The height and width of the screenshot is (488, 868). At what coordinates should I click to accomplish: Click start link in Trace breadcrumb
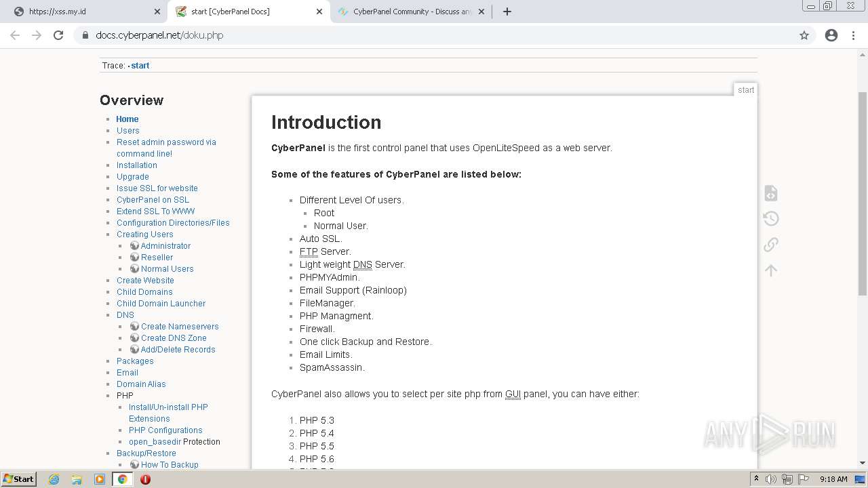[x=140, y=66]
